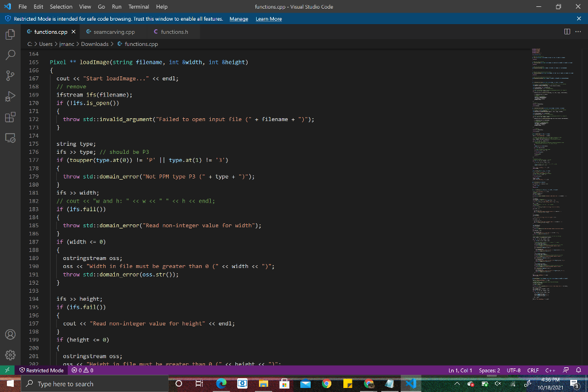Split the editor using the top-right icon
The width and height of the screenshot is (588, 392).
(x=567, y=32)
